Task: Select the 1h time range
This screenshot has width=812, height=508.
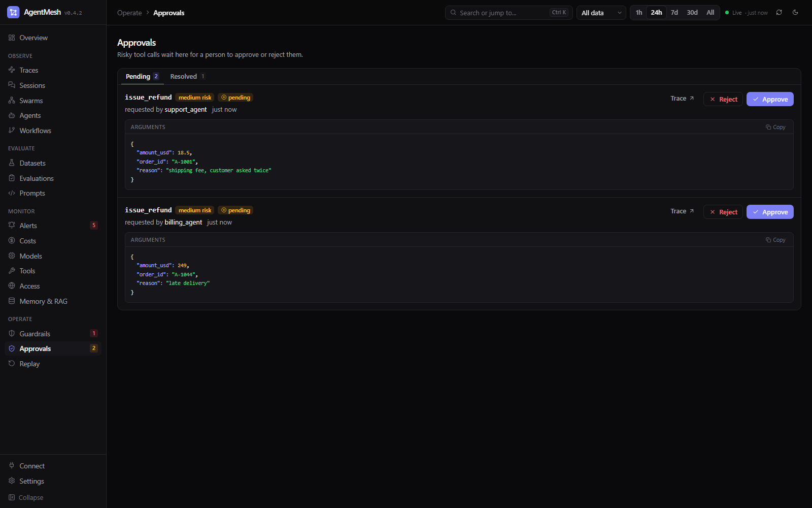Action: click(639, 13)
